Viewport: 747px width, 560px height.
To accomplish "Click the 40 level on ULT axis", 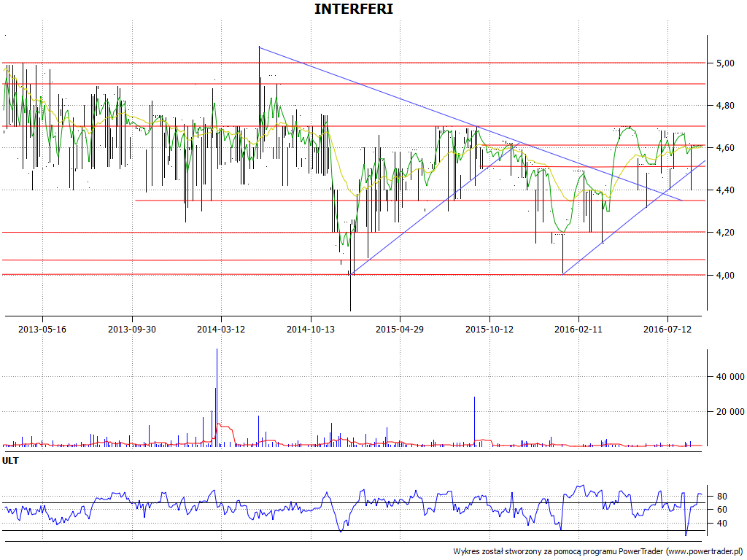I will click(x=721, y=524).
